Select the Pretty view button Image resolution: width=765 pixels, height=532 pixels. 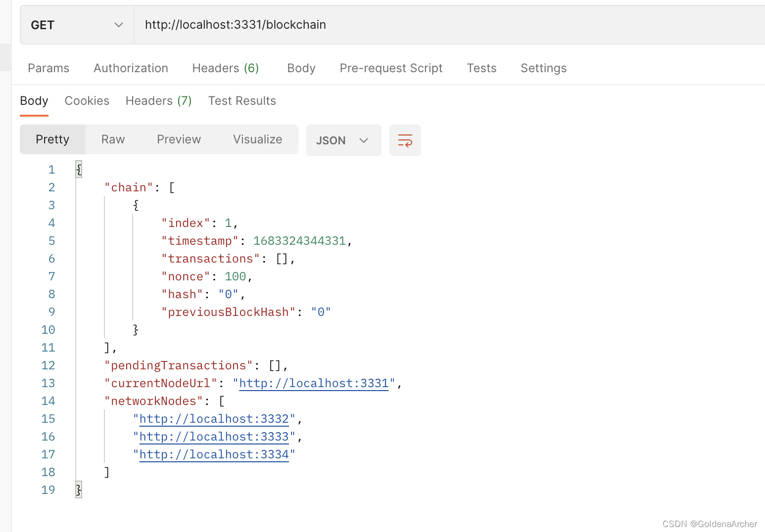[x=52, y=139]
